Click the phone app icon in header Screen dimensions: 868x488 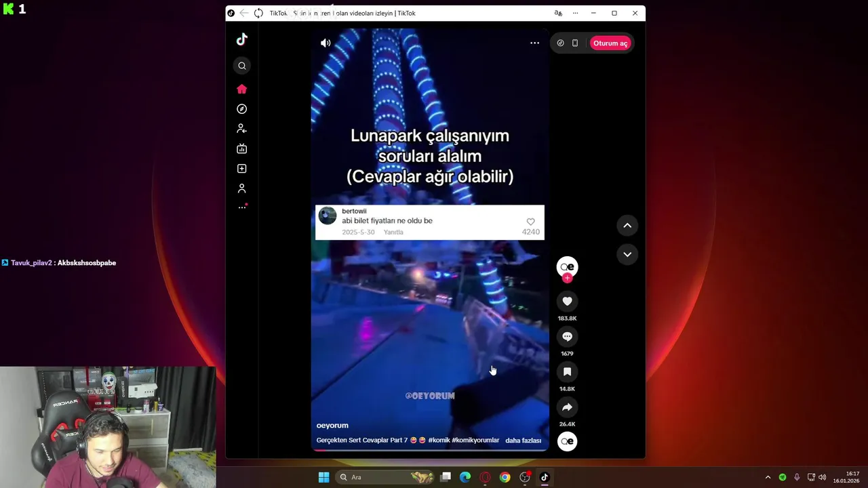575,43
